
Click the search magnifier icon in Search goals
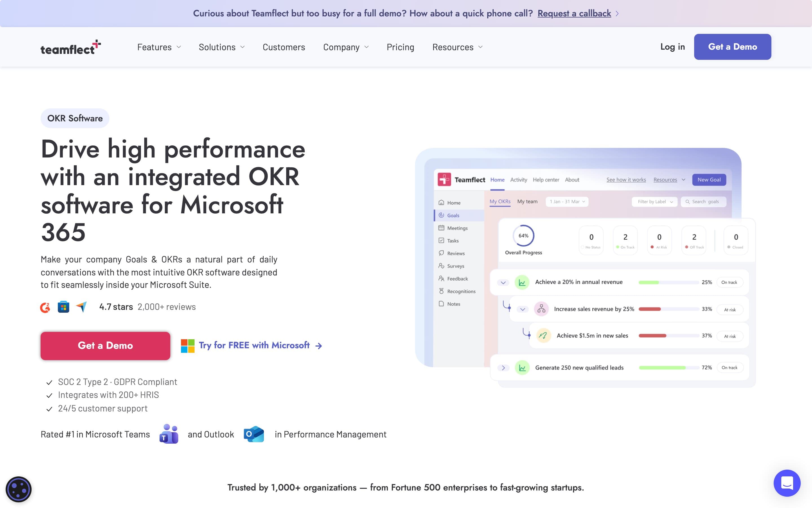click(687, 202)
